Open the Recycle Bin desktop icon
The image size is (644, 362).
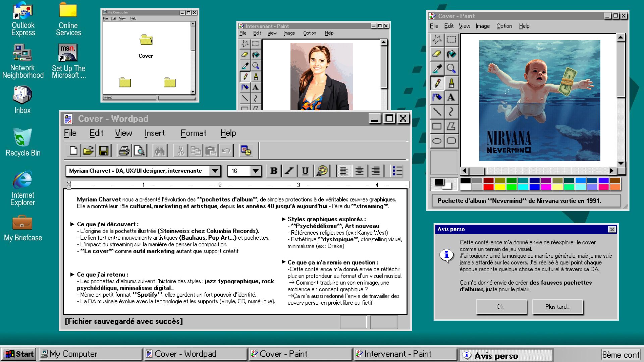point(23,143)
